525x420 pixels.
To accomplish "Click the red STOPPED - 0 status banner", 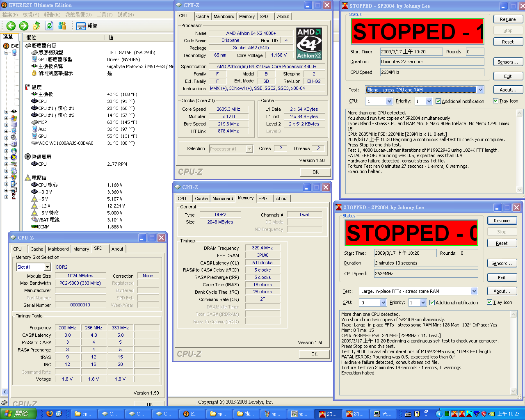I will coord(411,233).
